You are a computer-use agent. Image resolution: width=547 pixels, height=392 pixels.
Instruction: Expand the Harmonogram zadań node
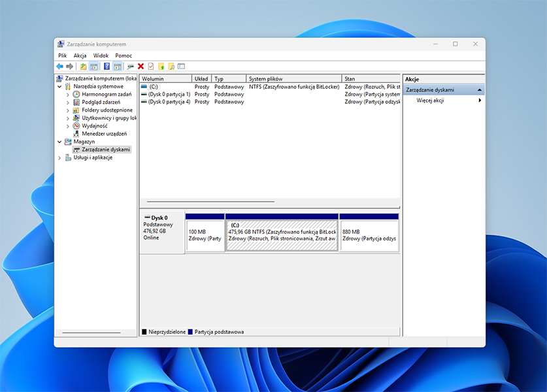(68, 95)
